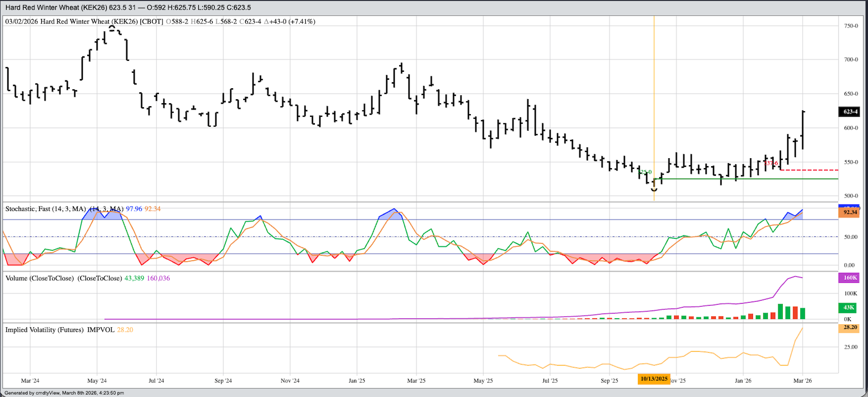Click the purple 160K volume tag
Screen dimensions: 868x397
[850, 278]
